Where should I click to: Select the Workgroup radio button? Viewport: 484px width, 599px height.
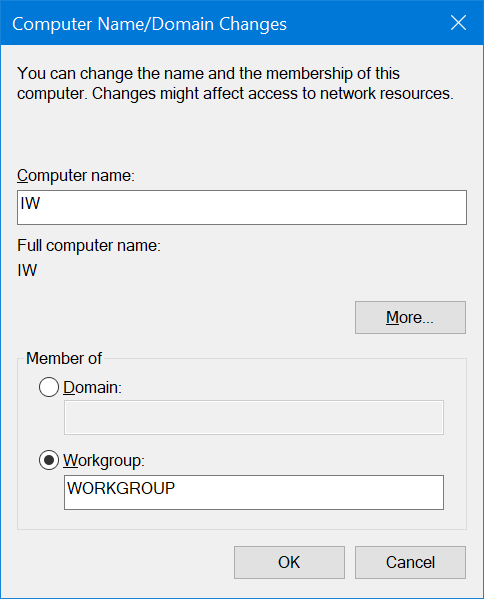(x=49, y=460)
